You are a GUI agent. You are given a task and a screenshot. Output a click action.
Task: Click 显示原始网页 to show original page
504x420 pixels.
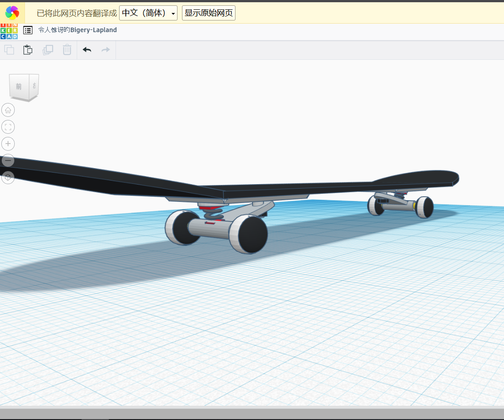[208, 12]
